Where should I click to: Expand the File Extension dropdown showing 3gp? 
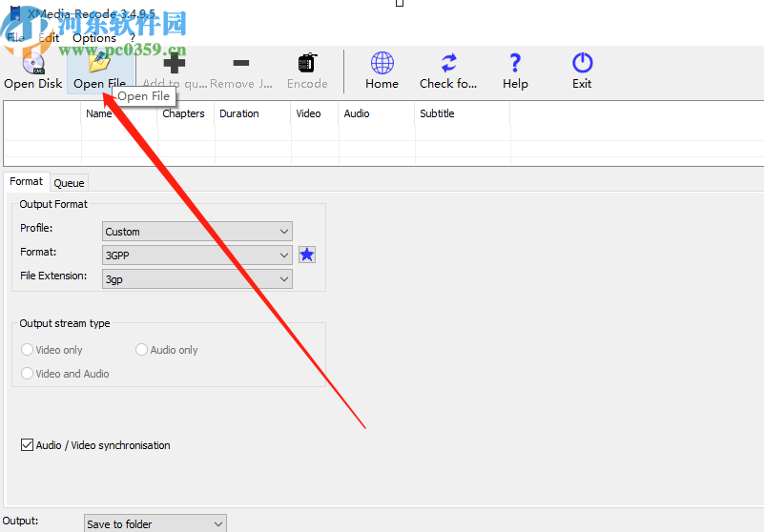pyautogui.click(x=197, y=279)
